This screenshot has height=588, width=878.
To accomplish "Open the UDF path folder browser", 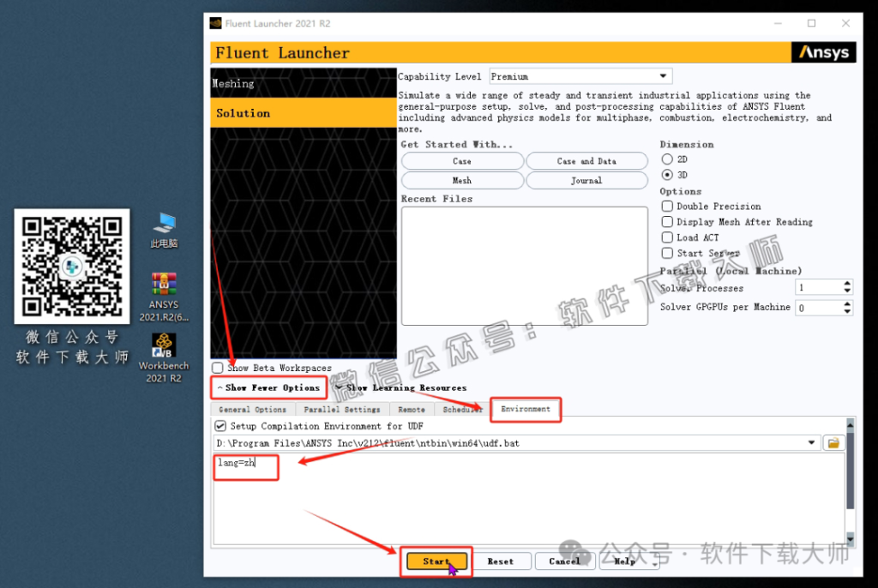I will [833, 442].
